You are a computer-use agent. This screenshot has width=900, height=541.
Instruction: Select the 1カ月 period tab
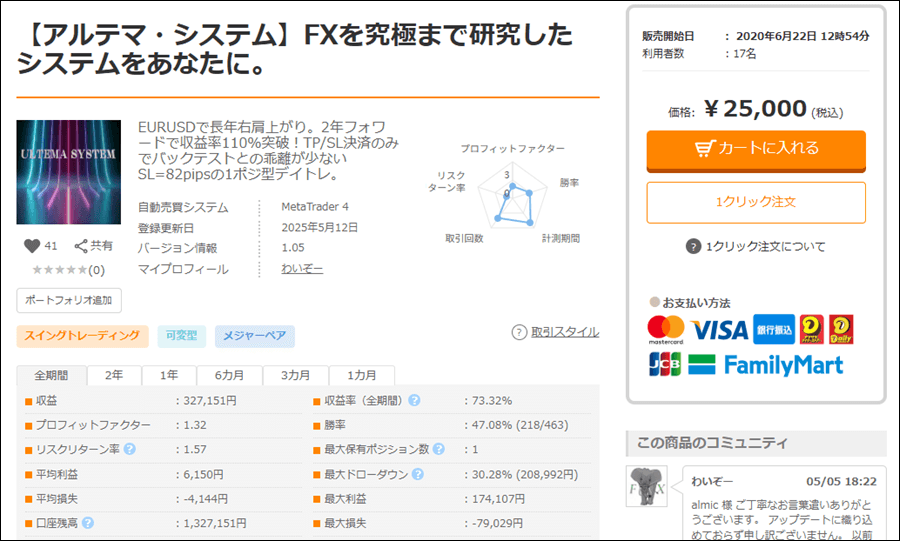361,376
